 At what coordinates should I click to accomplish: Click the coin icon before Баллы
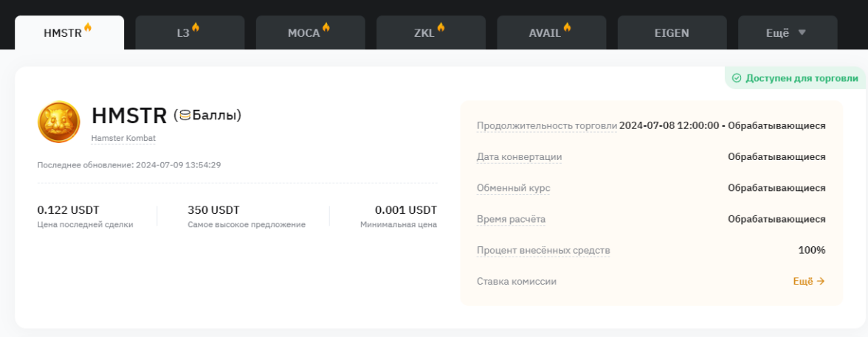[185, 115]
